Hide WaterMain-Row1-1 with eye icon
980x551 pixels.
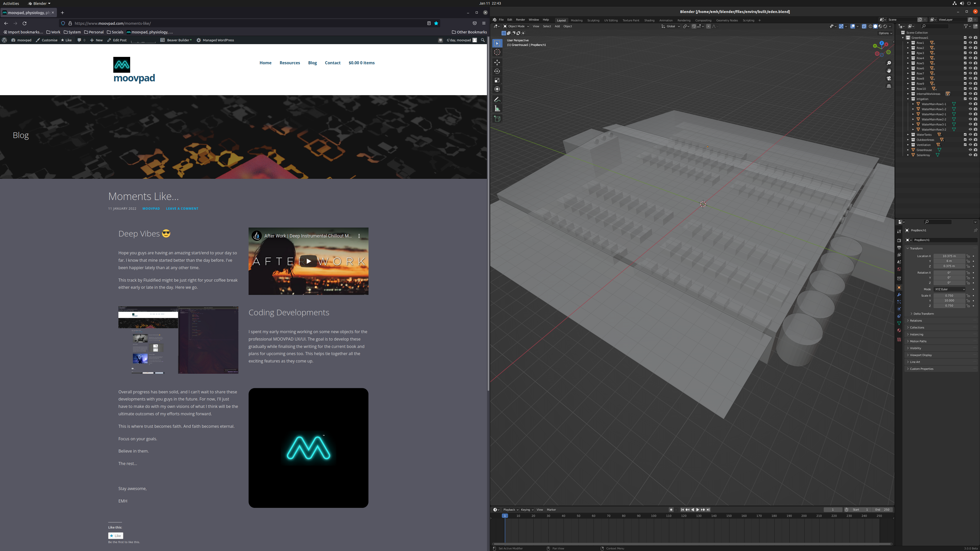pyautogui.click(x=970, y=104)
